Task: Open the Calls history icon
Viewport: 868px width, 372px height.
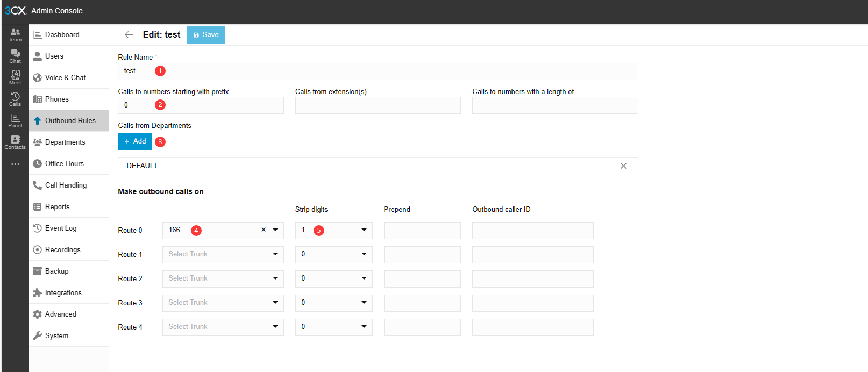Action: [x=15, y=99]
